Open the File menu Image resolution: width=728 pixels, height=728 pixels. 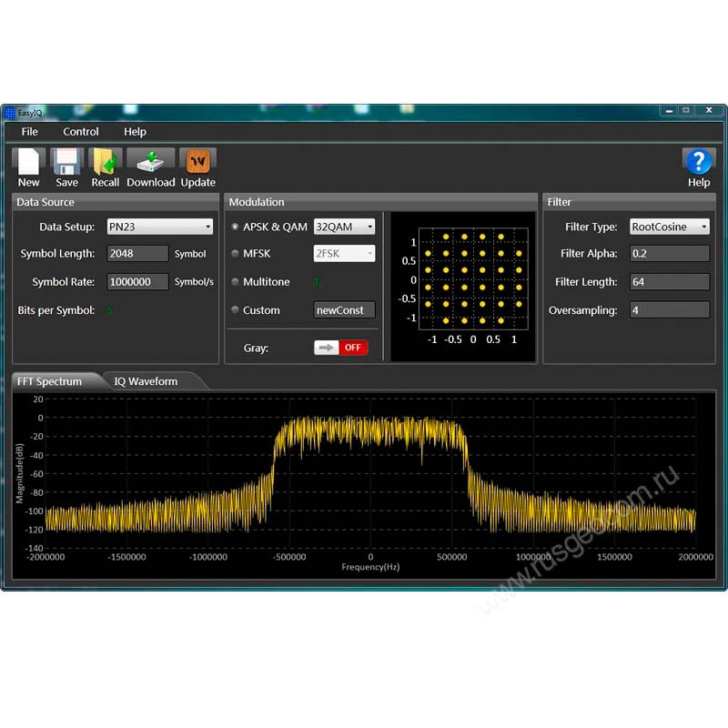pos(29,132)
